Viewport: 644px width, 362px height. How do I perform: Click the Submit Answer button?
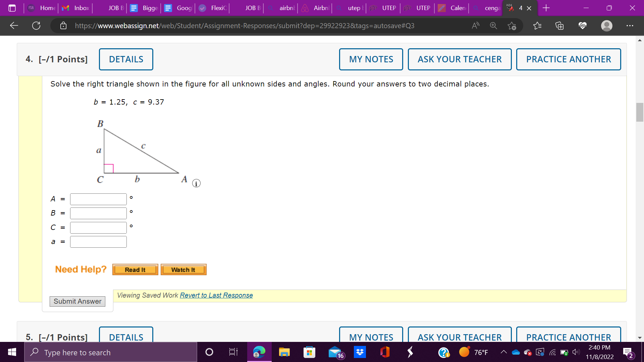coord(77,301)
